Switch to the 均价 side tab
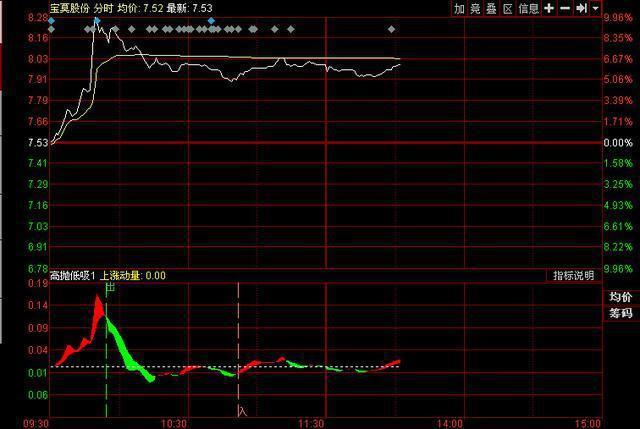 (x=621, y=297)
